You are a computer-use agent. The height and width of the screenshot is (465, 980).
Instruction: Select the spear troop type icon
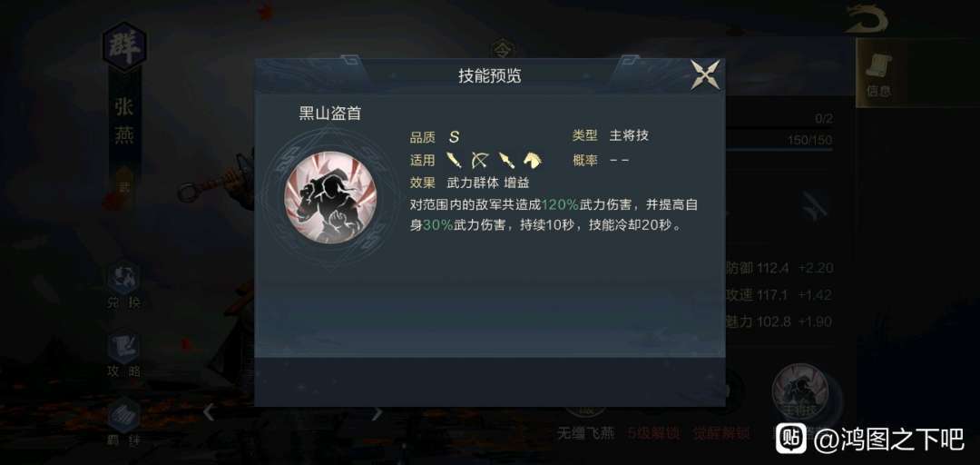(506, 160)
